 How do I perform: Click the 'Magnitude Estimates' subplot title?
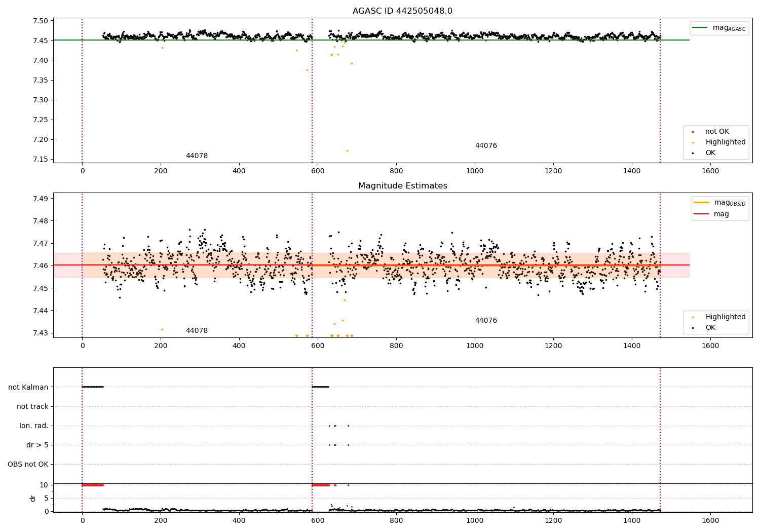pos(402,186)
